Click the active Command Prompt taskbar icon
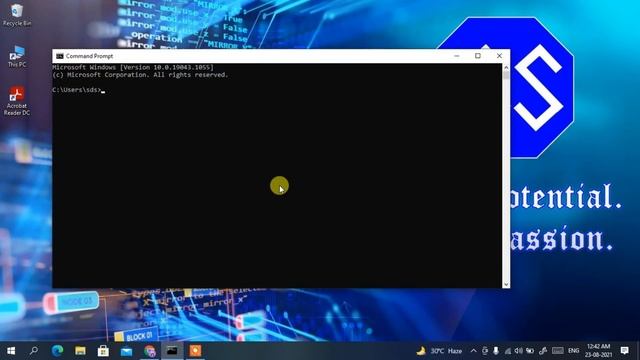 tap(172, 351)
